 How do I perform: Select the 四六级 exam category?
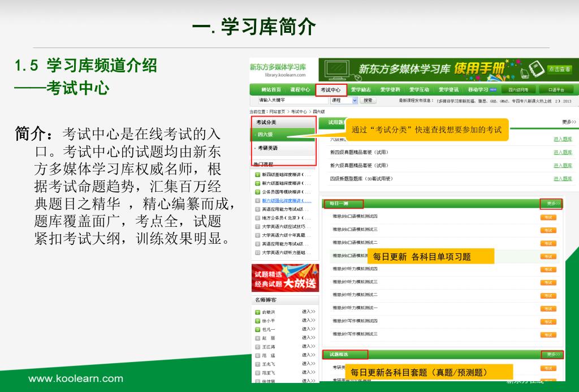tap(284, 135)
